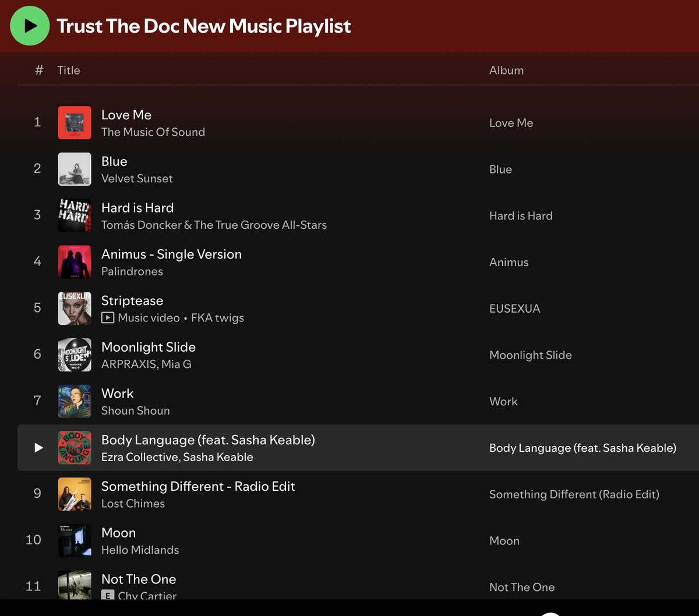Click the Explicit badge next to Chy Cartier
The image size is (699, 616).
(x=107, y=595)
